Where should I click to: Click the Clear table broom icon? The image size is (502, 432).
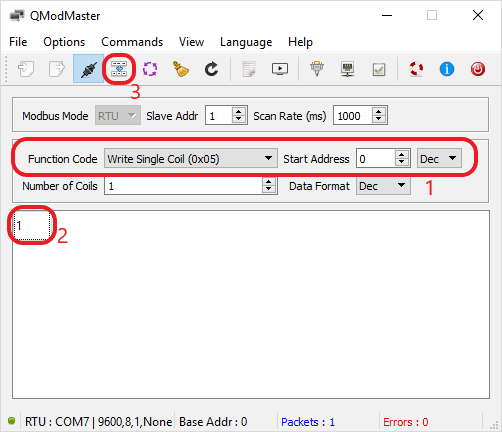coord(181,69)
